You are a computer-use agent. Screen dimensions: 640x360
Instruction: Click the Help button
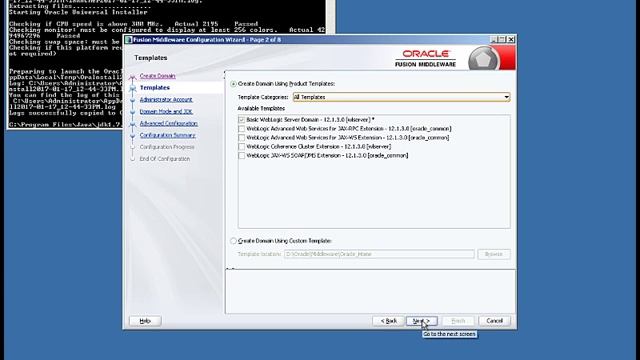145,321
